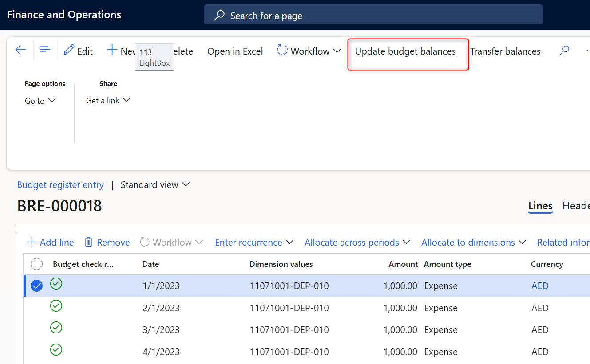Open Allocate to dimensions dropdown
The width and height of the screenshot is (590, 364).
473,242
